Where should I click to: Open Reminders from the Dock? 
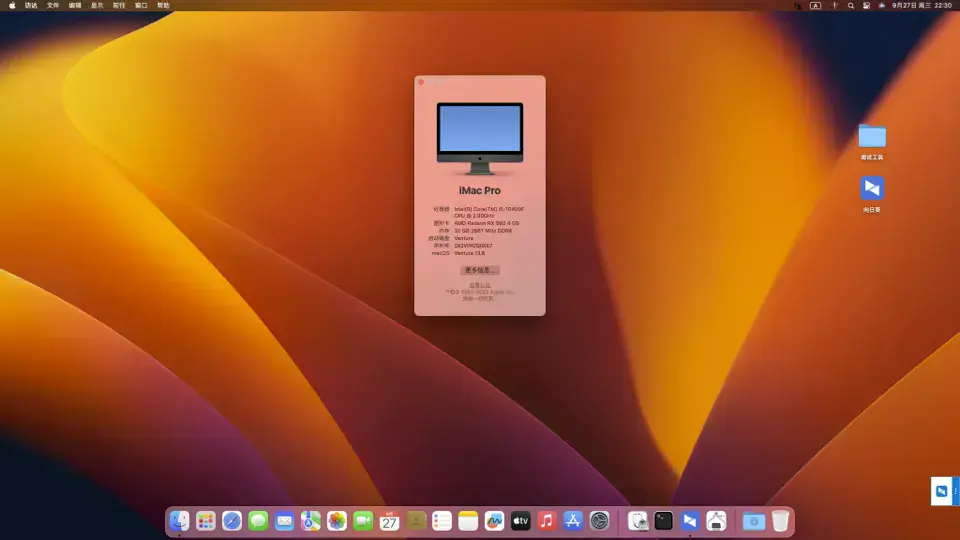(442, 521)
